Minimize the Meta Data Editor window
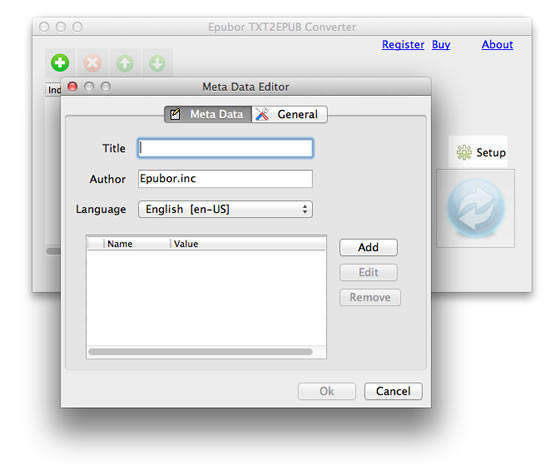Viewport: 560px width, 465px height. [x=89, y=86]
